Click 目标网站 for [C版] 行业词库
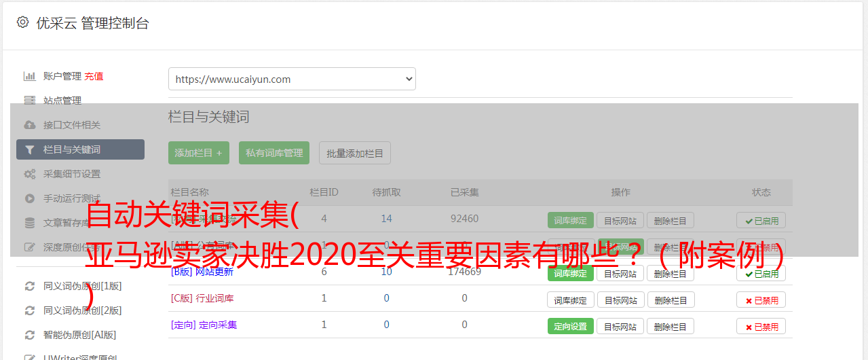868x360 pixels. coord(620,300)
